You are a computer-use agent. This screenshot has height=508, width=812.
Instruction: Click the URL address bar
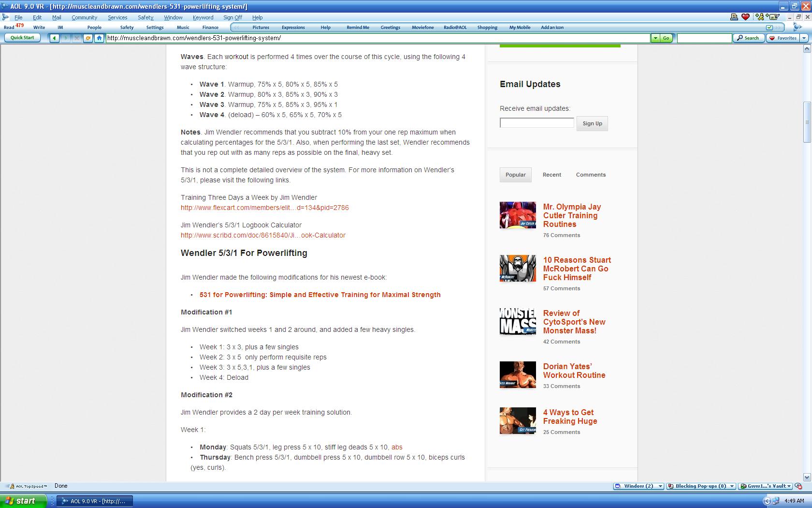click(x=378, y=38)
